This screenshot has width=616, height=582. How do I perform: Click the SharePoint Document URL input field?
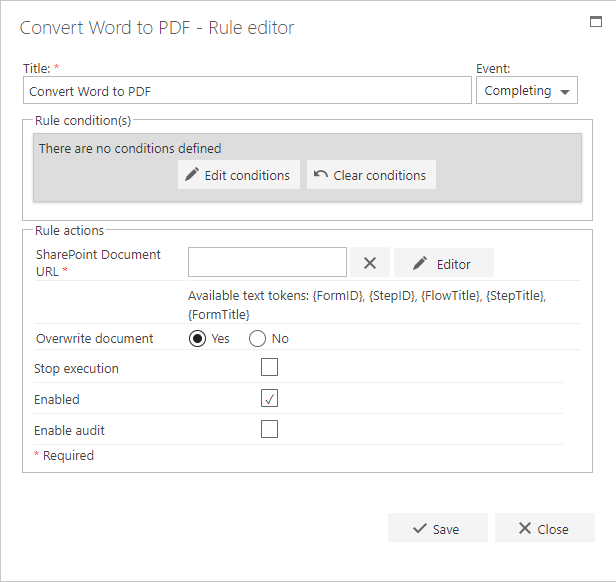(x=267, y=262)
